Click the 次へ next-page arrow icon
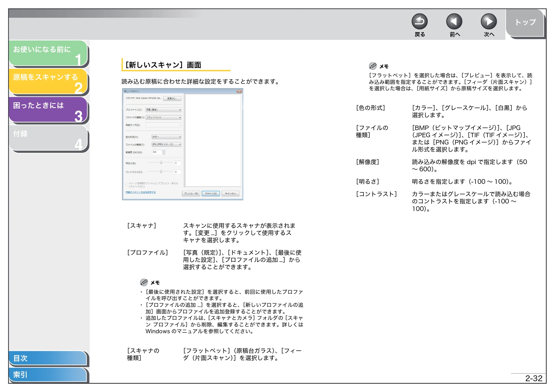This screenshot has width=555, height=392. (x=489, y=21)
